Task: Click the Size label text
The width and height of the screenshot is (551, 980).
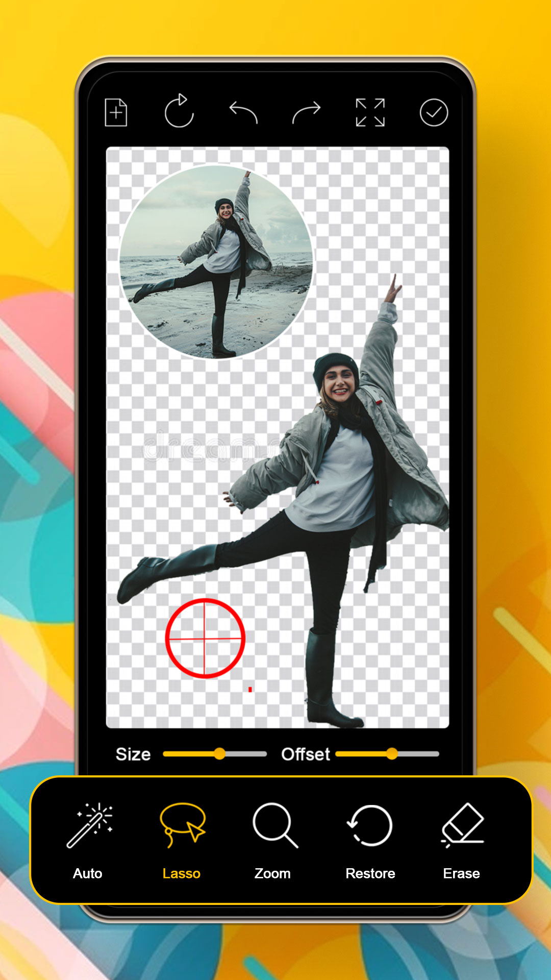Action: point(133,754)
